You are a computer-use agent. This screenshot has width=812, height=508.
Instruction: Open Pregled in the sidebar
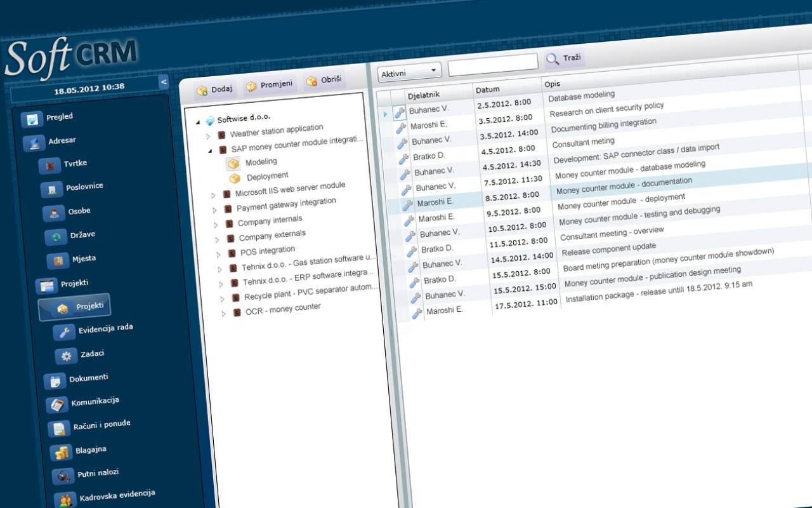pos(48,118)
